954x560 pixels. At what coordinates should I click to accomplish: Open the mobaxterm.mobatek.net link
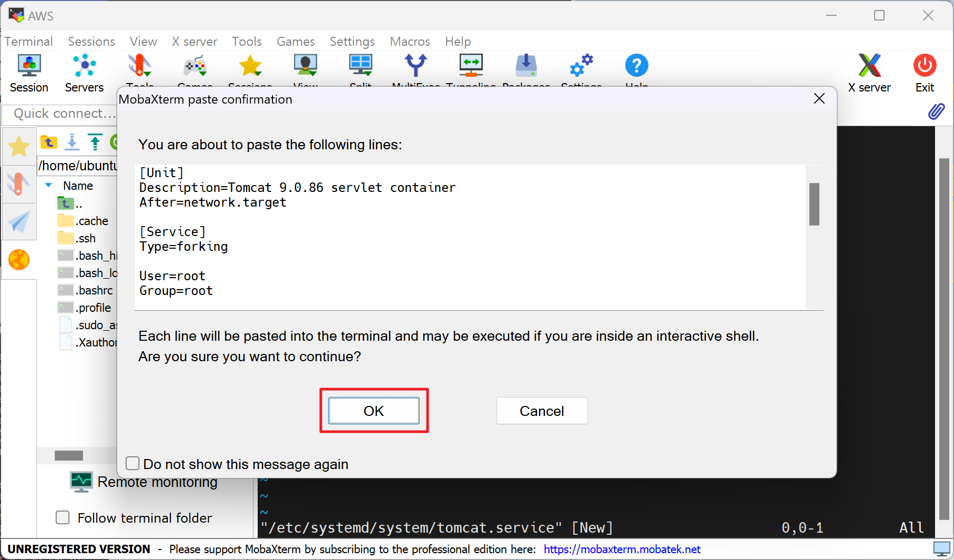622,549
